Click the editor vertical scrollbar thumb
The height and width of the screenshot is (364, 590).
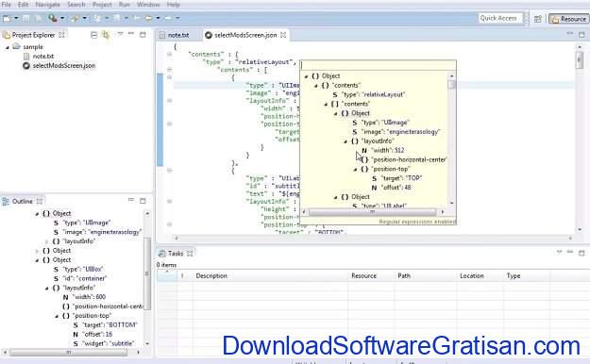tap(579, 59)
